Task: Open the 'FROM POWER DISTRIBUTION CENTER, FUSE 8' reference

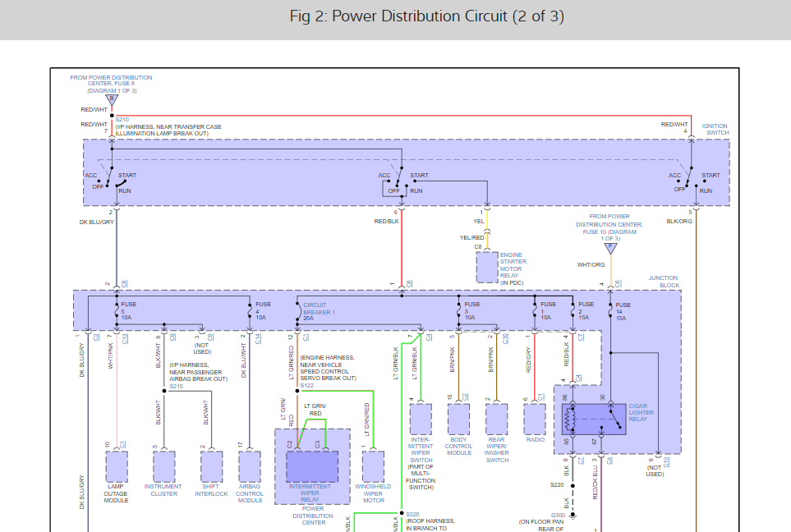Action: pos(111,80)
